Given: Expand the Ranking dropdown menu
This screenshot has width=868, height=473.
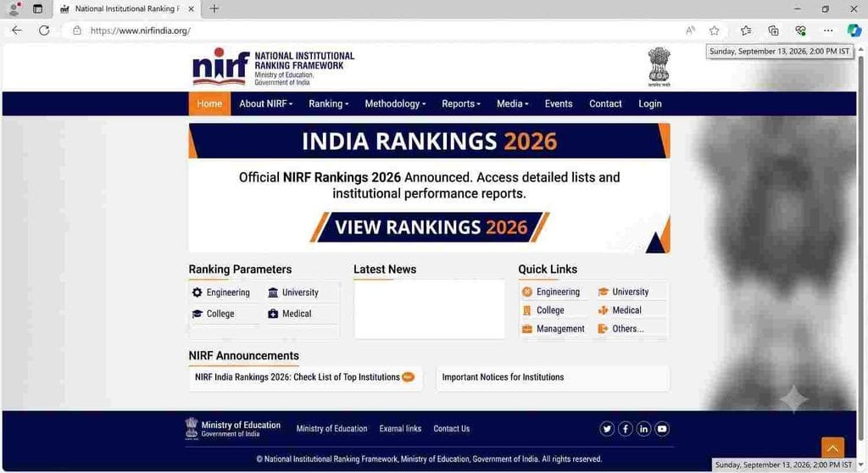Looking at the screenshot, I should [x=329, y=103].
